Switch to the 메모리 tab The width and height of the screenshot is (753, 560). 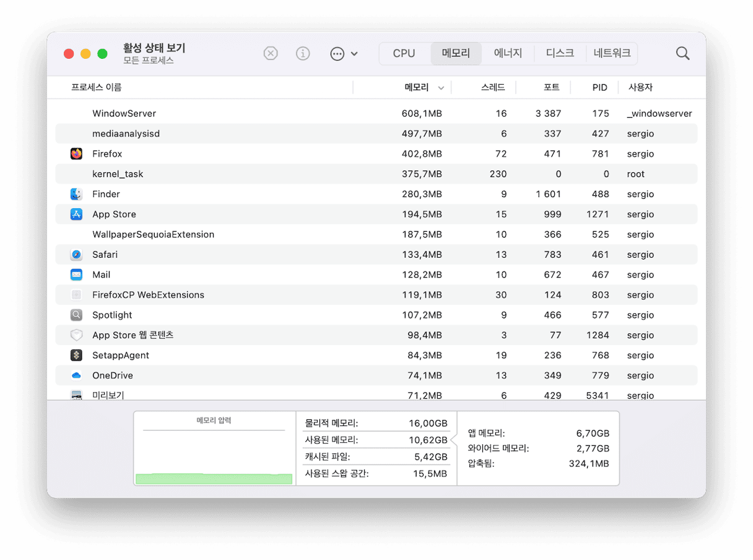[456, 53]
